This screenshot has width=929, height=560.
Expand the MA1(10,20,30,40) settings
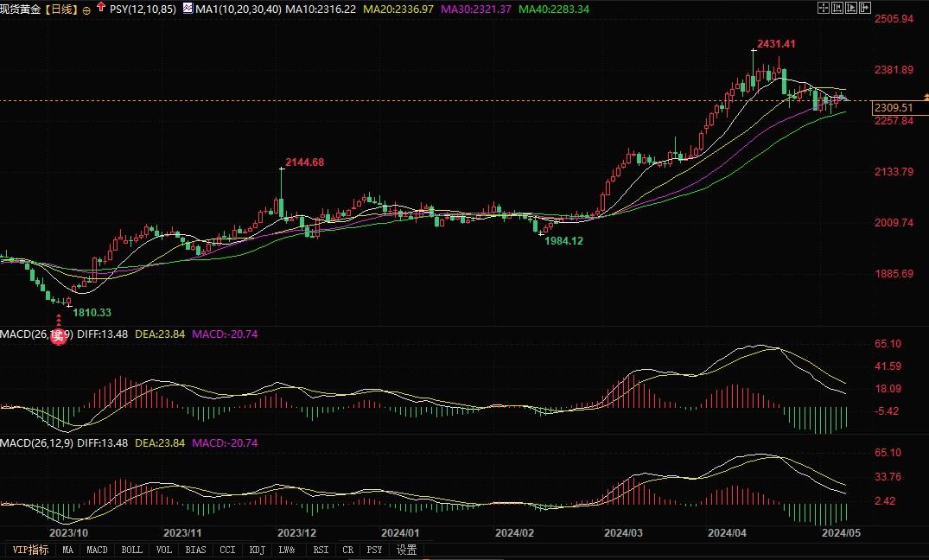click(x=239, y=8)
